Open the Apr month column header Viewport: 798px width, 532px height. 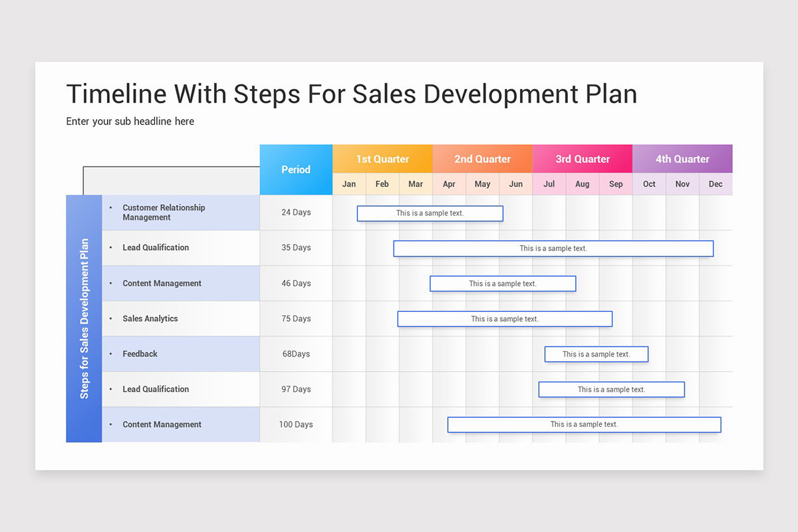(x=449, y=184)
